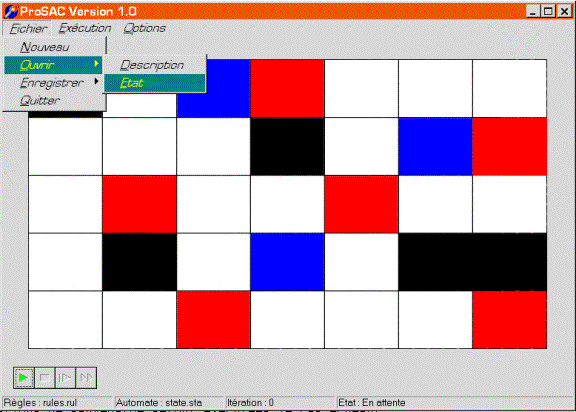Open the Options menu
Viewport: 576px width, 412px height.
pos(144,28)
